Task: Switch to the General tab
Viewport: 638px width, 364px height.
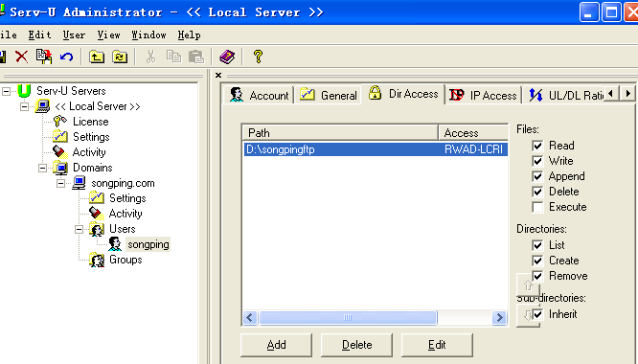Action: [329, 95]
